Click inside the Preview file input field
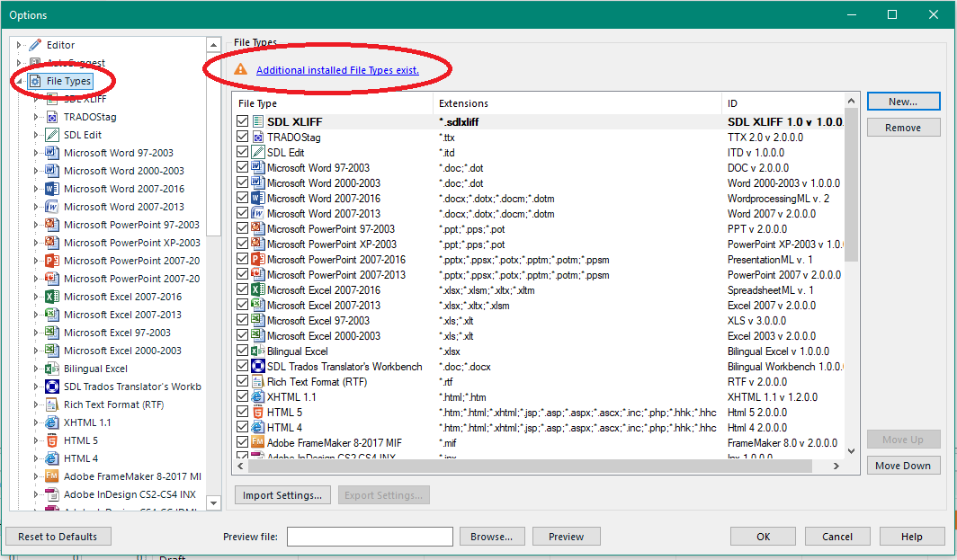957x560 pixels. (x=369, y=536)
